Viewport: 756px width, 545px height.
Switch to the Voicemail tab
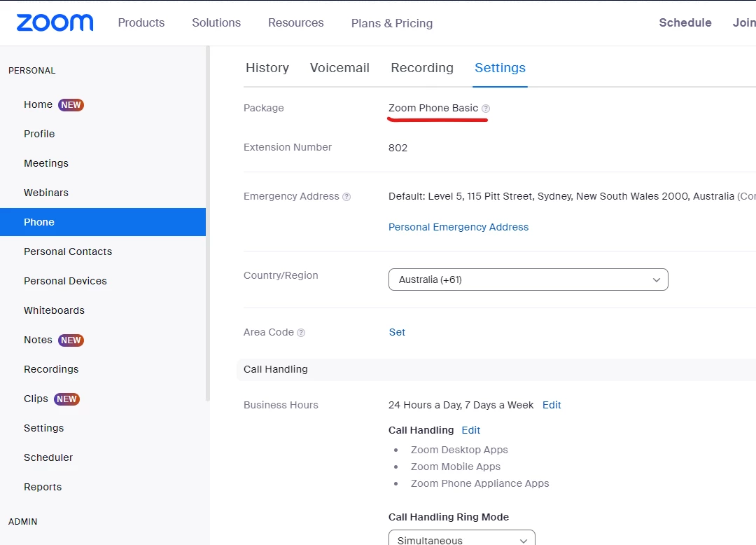[339, 67]
